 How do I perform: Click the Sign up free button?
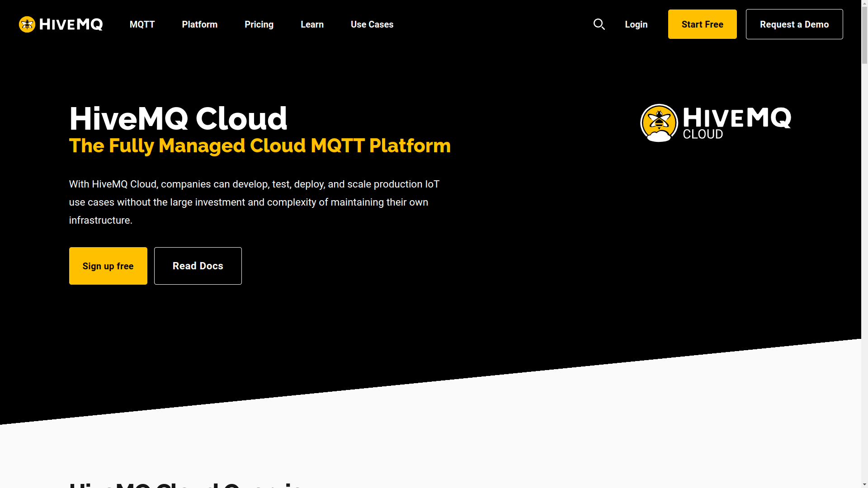pyautogui.click(x=108, y=266)
